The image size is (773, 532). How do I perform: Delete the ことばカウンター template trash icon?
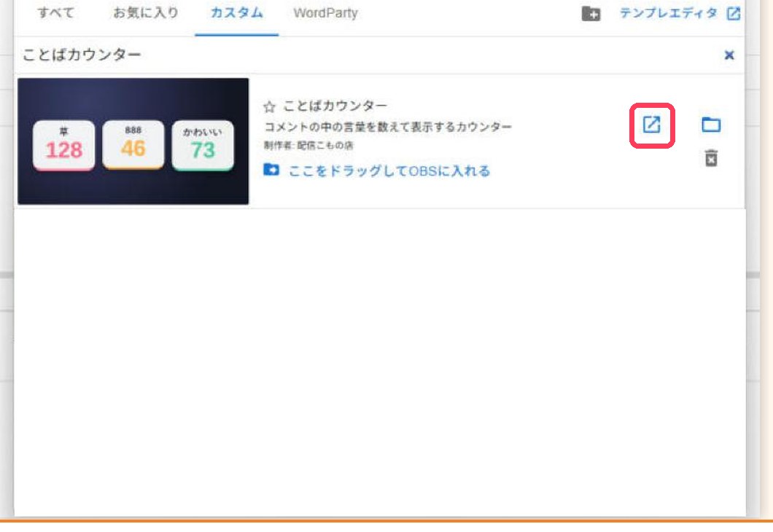[711, 158]
